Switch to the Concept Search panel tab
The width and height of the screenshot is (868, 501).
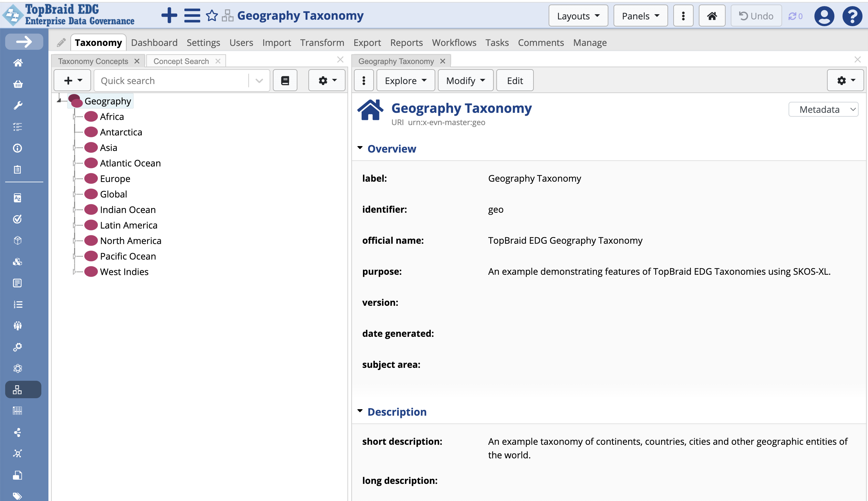tap(181, 61)
